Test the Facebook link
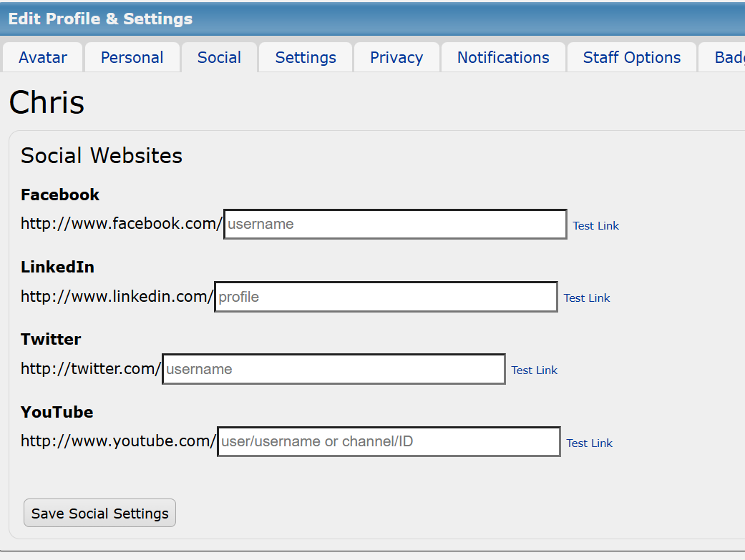745x560 pixels. click(x=596, y=225)
